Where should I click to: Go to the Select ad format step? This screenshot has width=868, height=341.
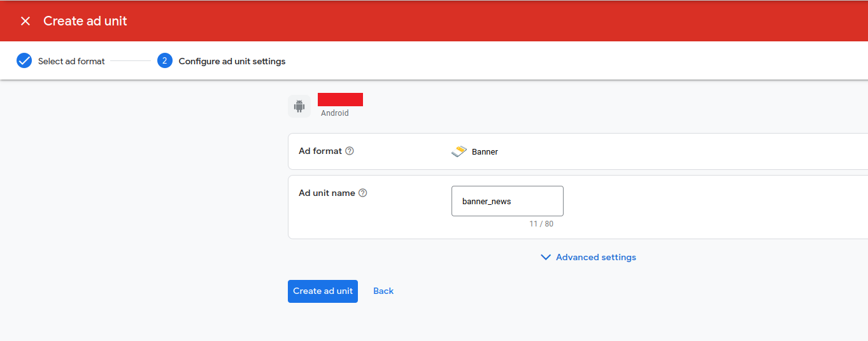[71, 62]
